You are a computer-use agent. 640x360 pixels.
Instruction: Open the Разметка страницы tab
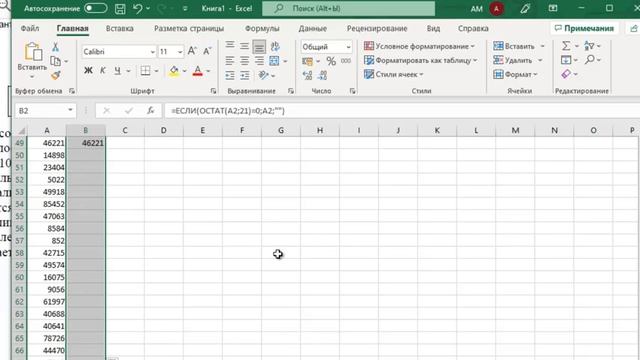pos(189,28)
